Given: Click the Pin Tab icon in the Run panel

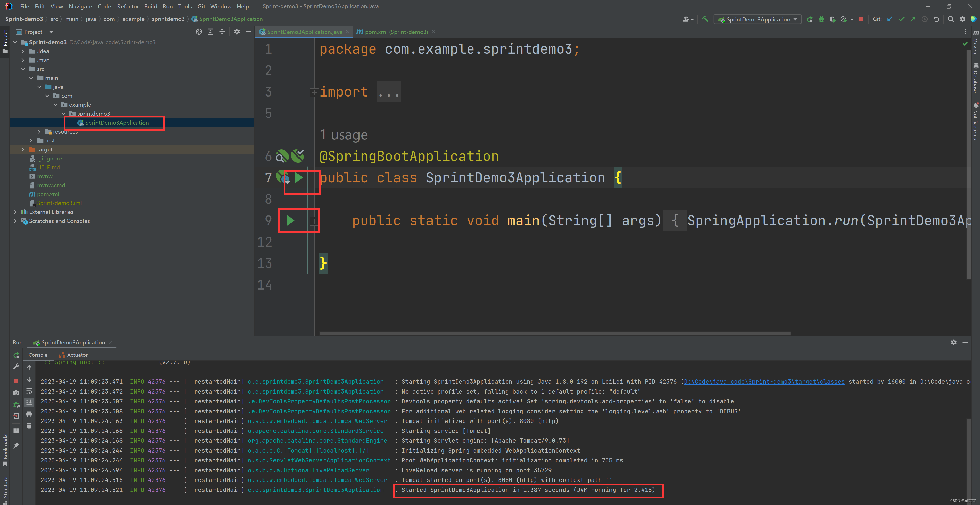Looking at the screenshot, I should pos(16,445).
